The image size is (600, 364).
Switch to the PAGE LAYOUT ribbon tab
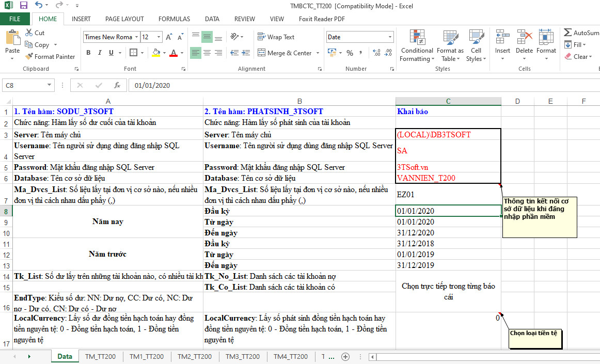(x=124, y=19)
